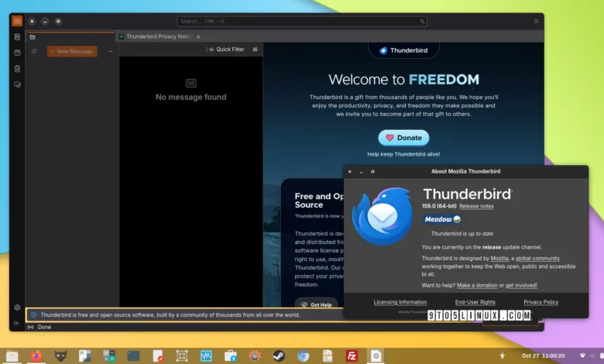This screenshot has height=364, width=604.
Task: Collapse the spaces toolbar
Action: point(17,323)
